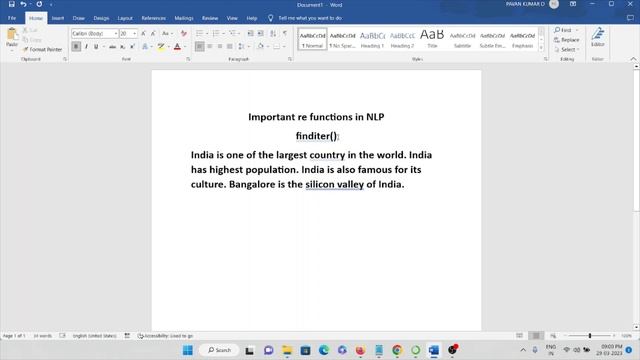Align text left
Viewport: 640px width, 360px height.
200,47
